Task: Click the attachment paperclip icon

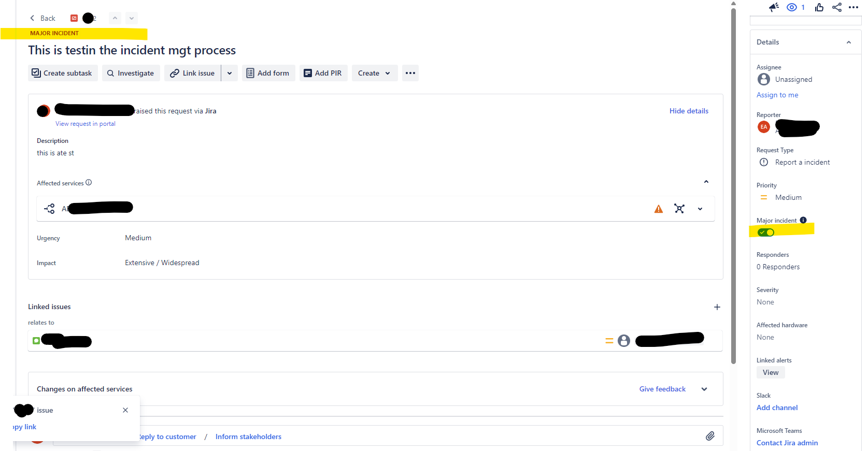Action: 710,436
